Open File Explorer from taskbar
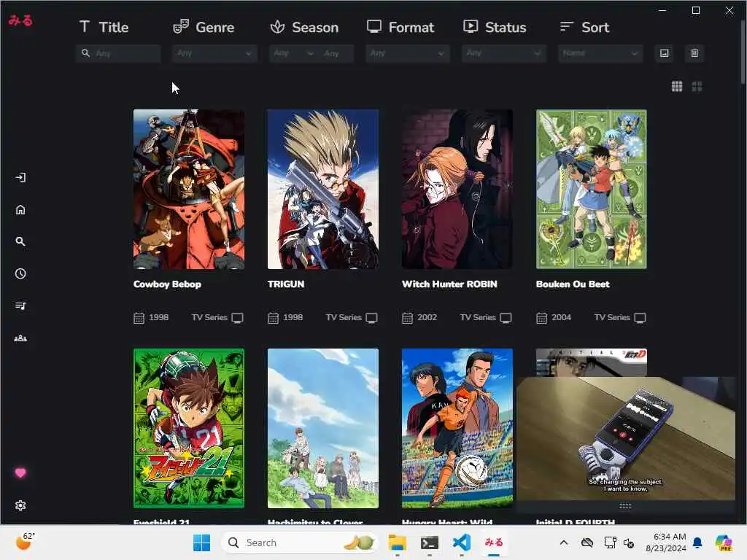 tap(397, 542)
